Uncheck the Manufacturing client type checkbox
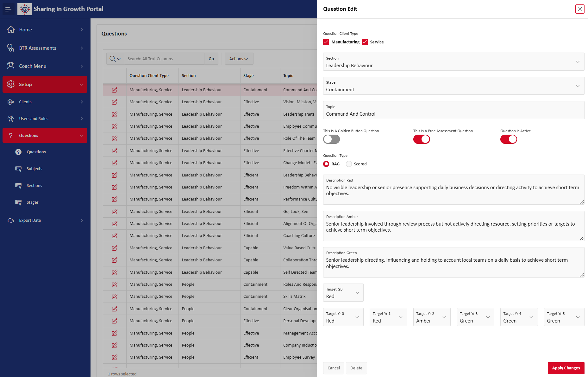The height and width of the screenshot is (377, 588). pos(326,42)
